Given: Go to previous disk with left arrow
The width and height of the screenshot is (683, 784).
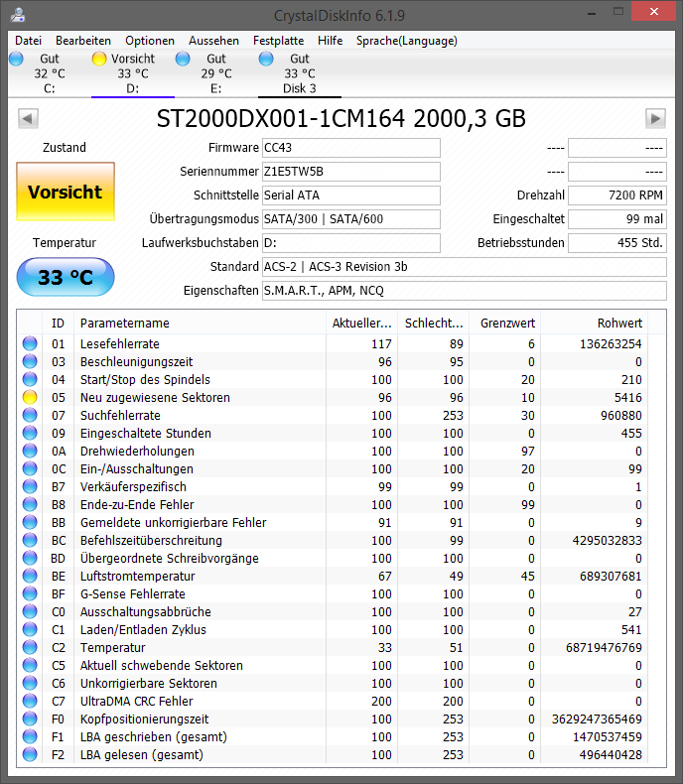Looking at the screenshot, I should click(28, 119).
